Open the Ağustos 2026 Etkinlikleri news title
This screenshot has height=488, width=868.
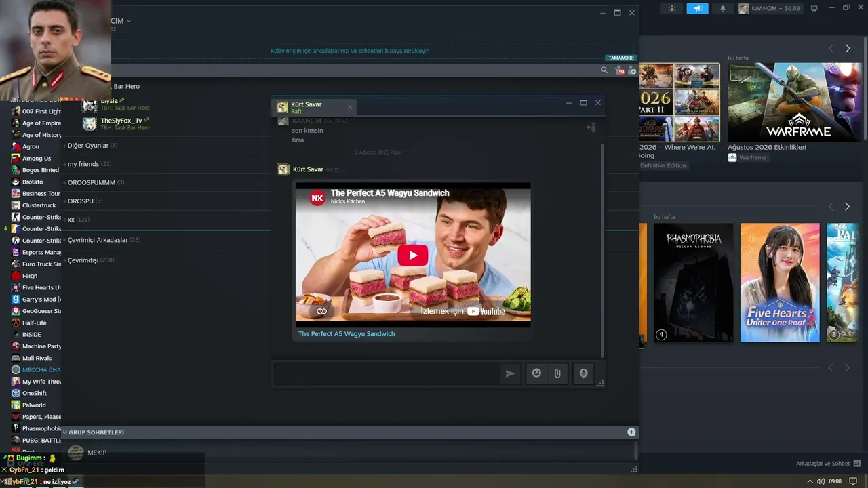(x=767, y=147)
